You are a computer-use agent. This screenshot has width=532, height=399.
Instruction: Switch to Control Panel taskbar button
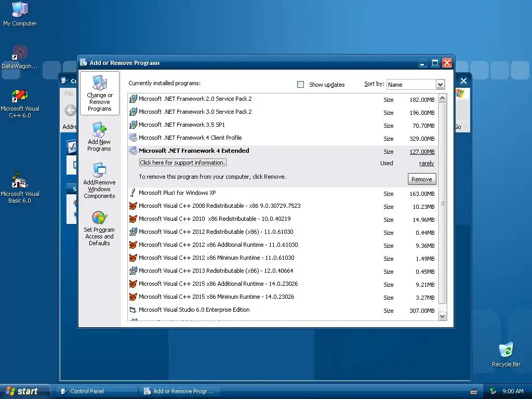(97, 391)
